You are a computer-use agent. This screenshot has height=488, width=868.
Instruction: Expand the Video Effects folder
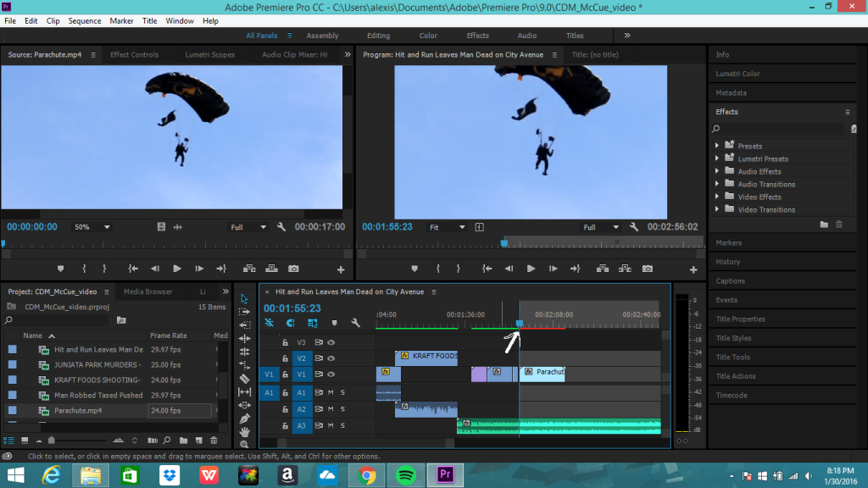coord(717,197)
